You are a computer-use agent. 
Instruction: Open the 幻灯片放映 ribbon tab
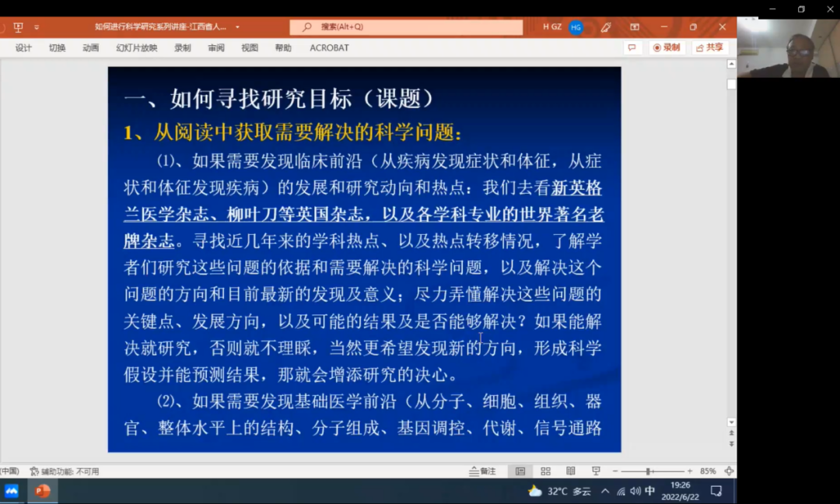point(137,47)
